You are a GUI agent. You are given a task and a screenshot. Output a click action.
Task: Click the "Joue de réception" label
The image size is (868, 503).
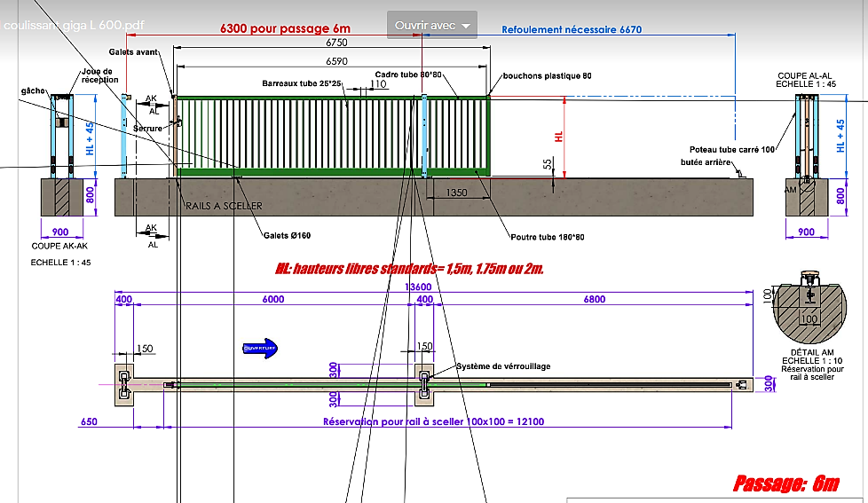tap(99, 75)
